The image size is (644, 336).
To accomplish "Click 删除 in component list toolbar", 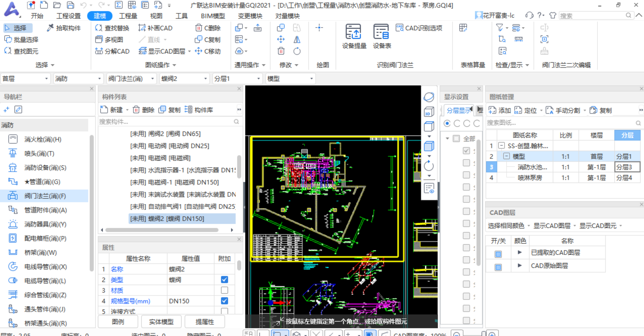I will point(143,110).
